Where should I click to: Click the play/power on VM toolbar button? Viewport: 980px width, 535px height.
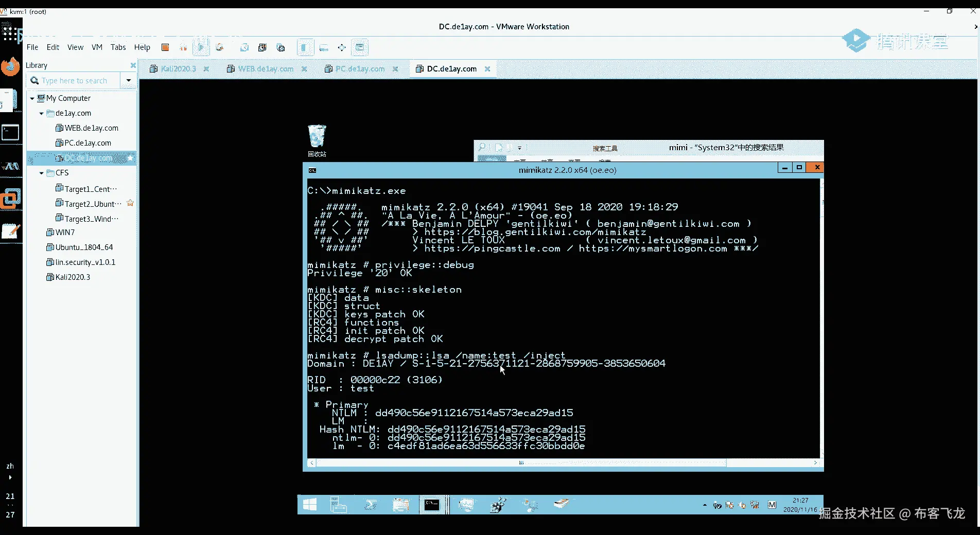201,47
